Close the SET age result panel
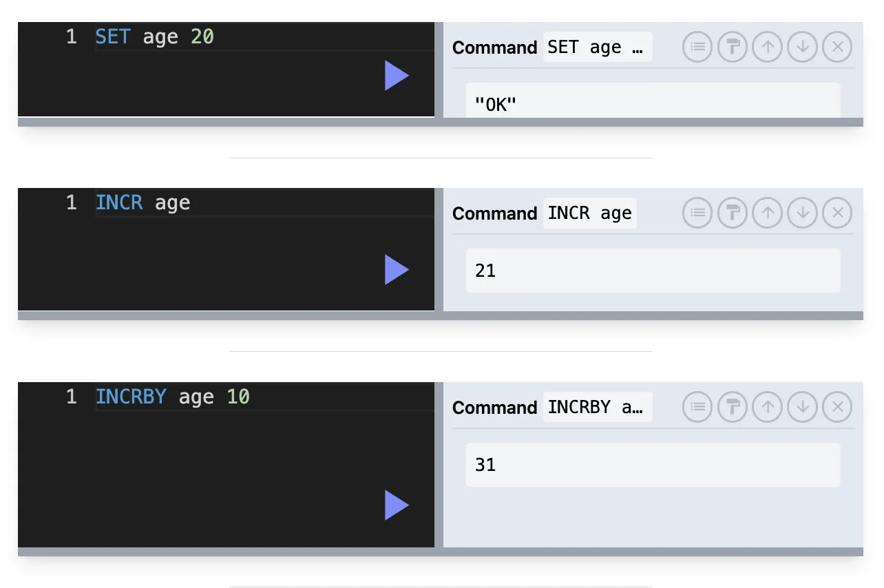 tap(837, 48)
